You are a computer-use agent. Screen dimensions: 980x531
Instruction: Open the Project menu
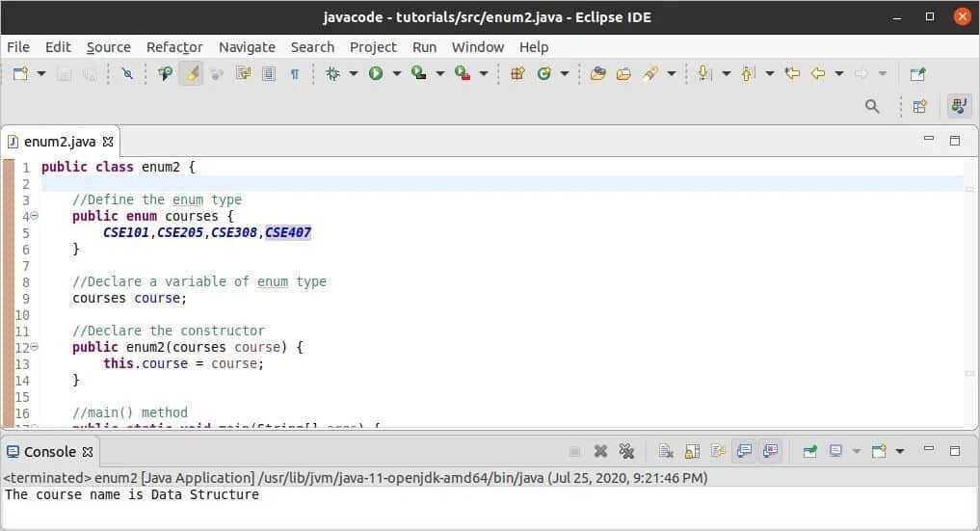pos(373,47)
